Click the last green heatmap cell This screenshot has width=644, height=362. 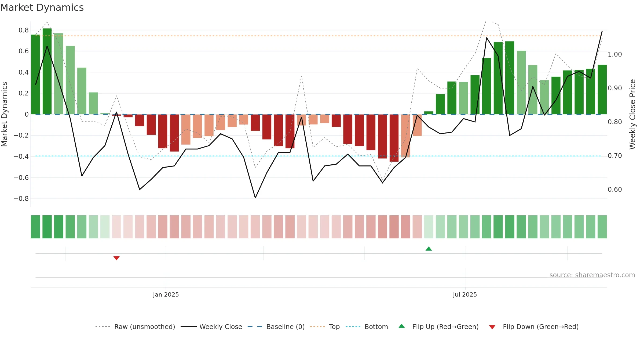point(602,227)
